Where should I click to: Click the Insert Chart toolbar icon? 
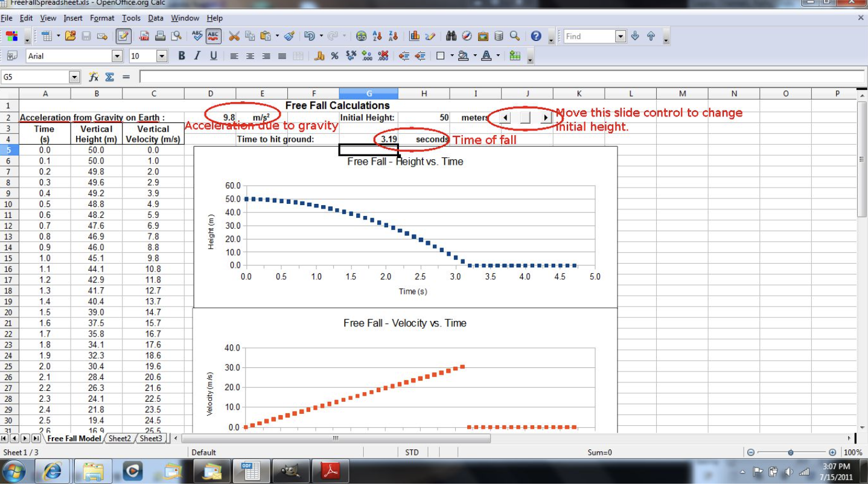click(x=415, y=36)
